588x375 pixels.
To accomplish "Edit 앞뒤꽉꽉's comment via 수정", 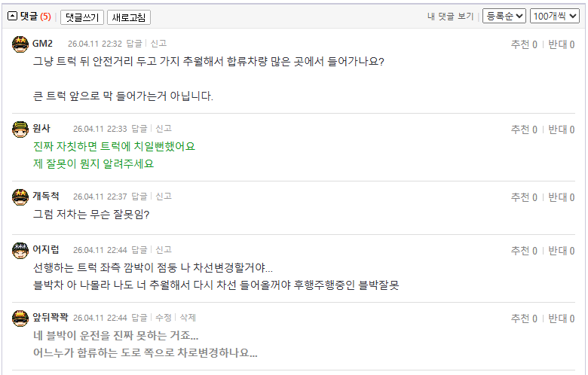I will [x=163, y=318].
